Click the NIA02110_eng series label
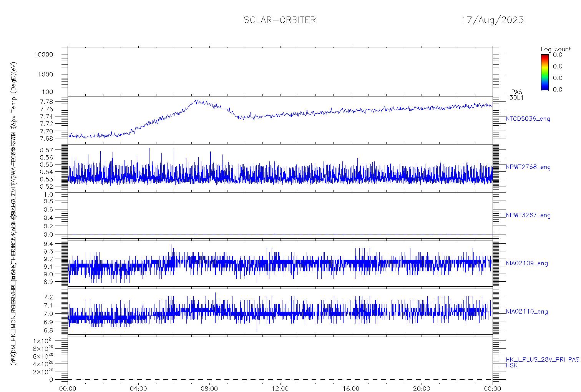Image resolution: width=581 pixels, height=392 pixels. (527, 312)
